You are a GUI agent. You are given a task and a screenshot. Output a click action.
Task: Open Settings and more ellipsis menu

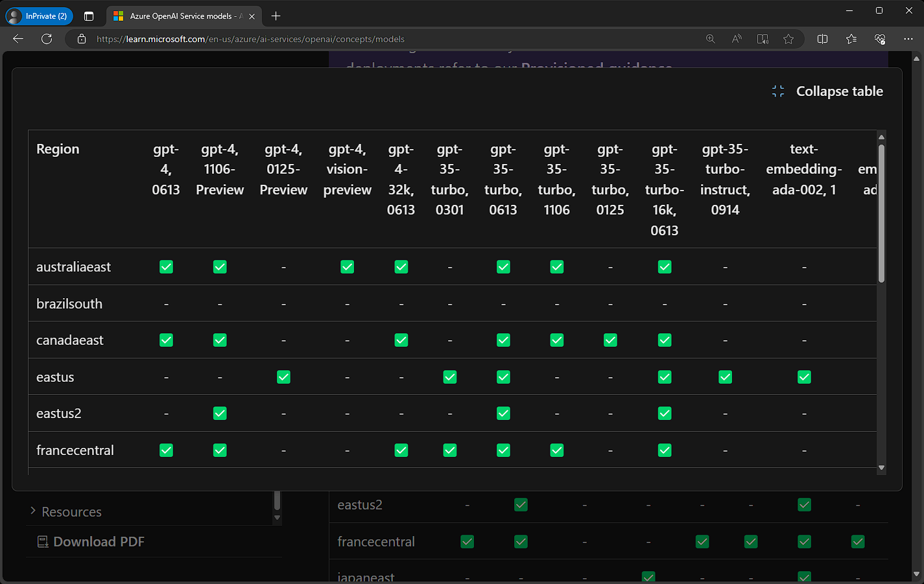(x=908, y=39)
